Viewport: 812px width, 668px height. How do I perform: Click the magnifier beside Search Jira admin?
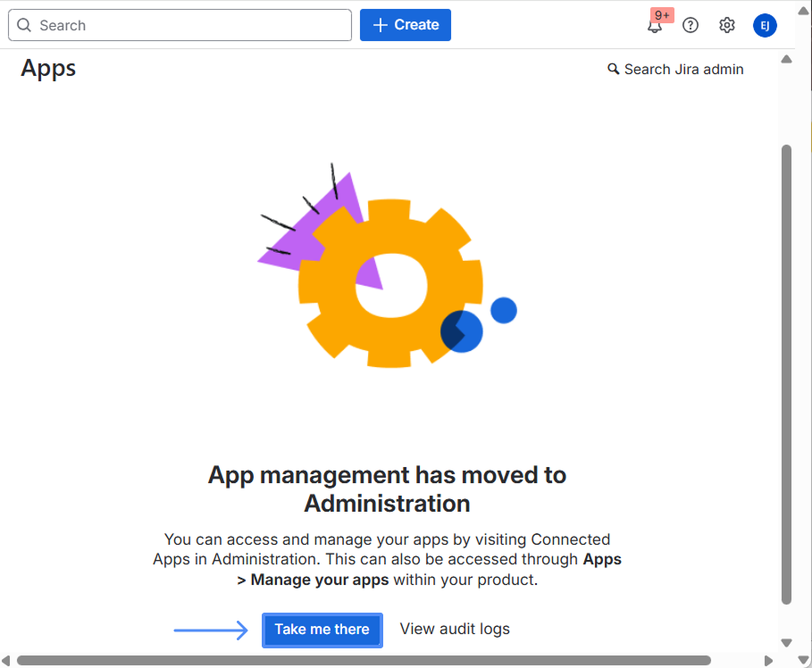point(613,69)
